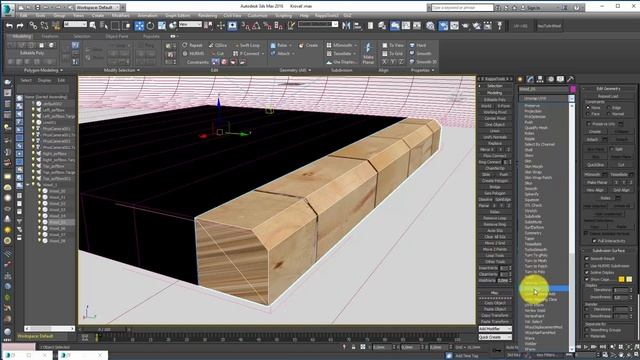
Task: Toggle the Isoline Display checkbox
Action: 587,272
